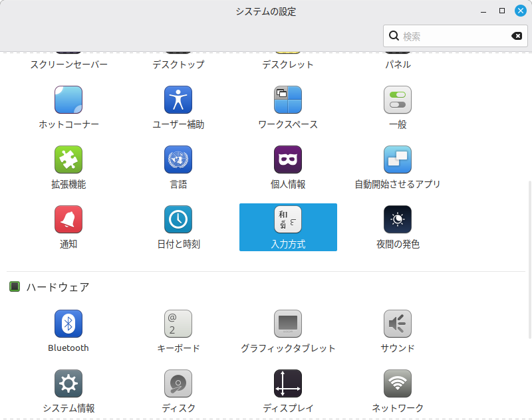This screenshot has width=532, height=420.
Task: Open グラフィックタブレット settings
Action: tap(288, 324)
